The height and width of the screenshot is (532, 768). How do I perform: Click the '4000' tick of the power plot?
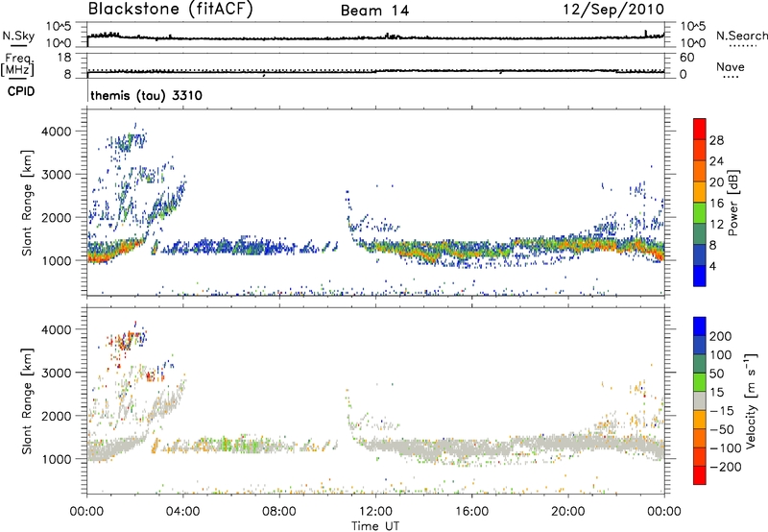pyautogui.click(x=57, y=132)
